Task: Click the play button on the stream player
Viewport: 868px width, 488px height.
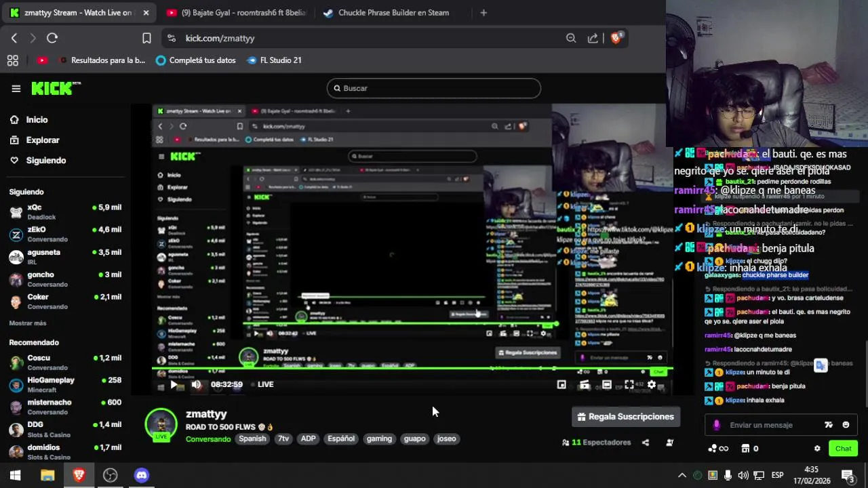Action: (x=174, y=384)
